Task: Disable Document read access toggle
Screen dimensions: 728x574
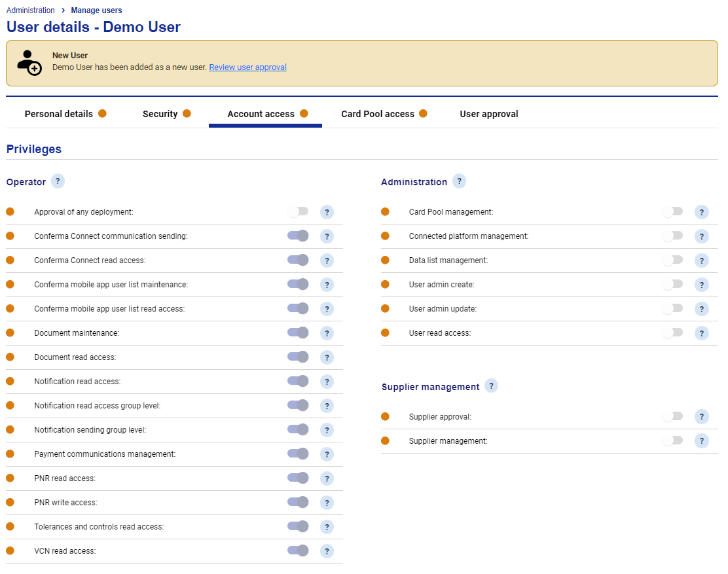Action: pyautogui.click(x=298, y=357)
